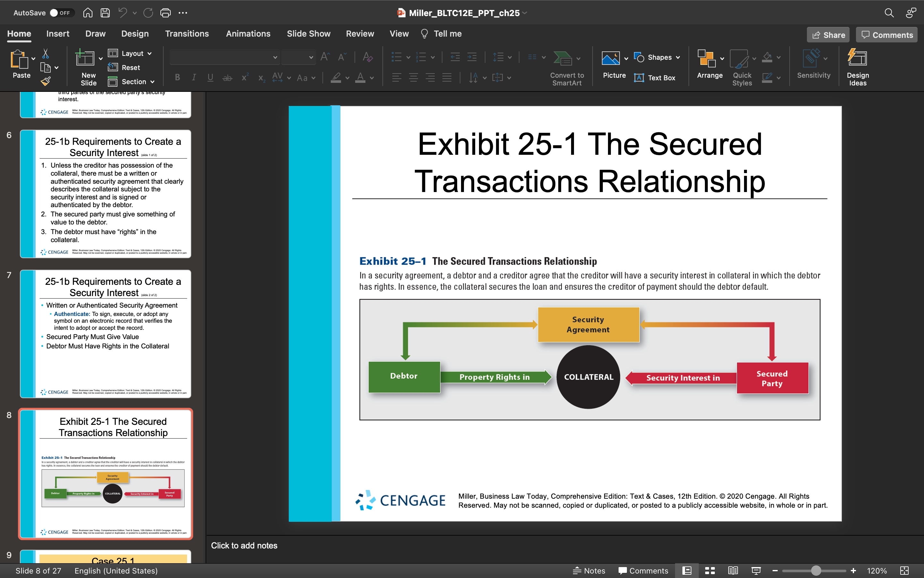Toggle Strikethrough formatting

click(x=227, y=78)
